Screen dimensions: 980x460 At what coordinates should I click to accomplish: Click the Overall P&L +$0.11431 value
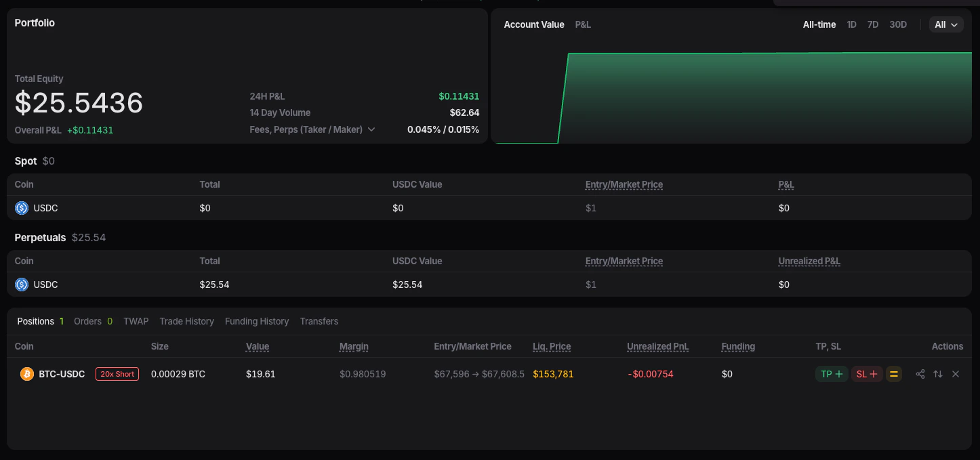[x=90, y=130]
